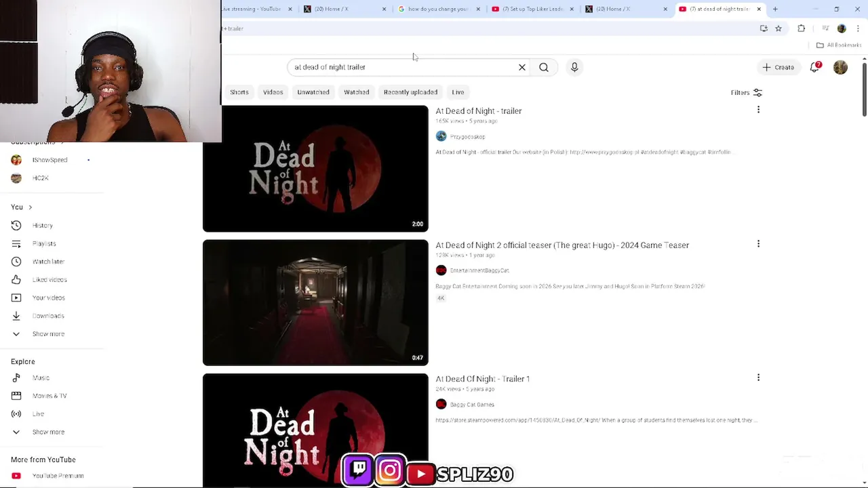Open the browser extensions puzzle icon
868x488 pixels.
[x=802, y=28]
